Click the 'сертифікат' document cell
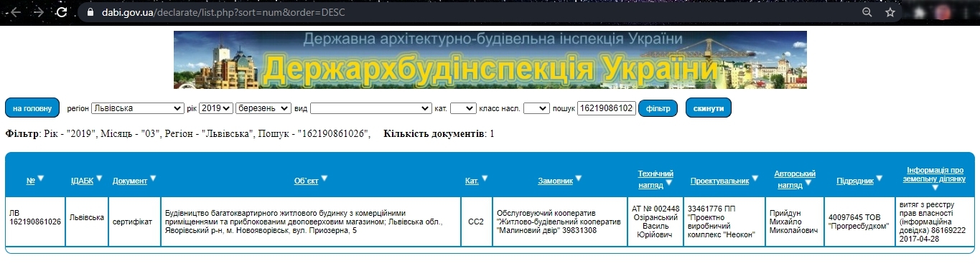The image size is (980, 271). pos(134,222)
